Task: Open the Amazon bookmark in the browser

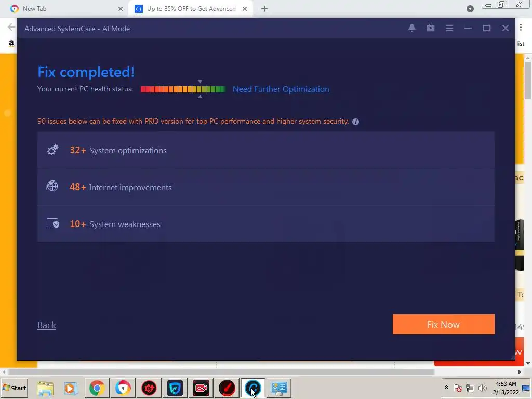Action: point(11,43)
